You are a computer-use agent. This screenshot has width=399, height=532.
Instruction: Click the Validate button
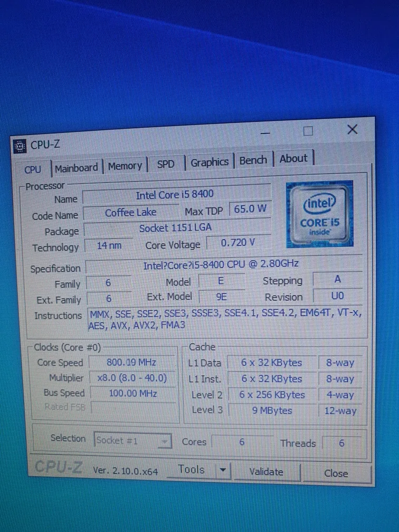(x=267, y=472)
